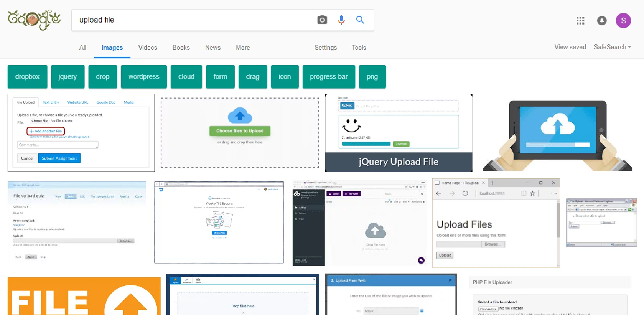Switch to the Videos tab
Viewport: 644px width, 315px height.
(x=148, y=47)
